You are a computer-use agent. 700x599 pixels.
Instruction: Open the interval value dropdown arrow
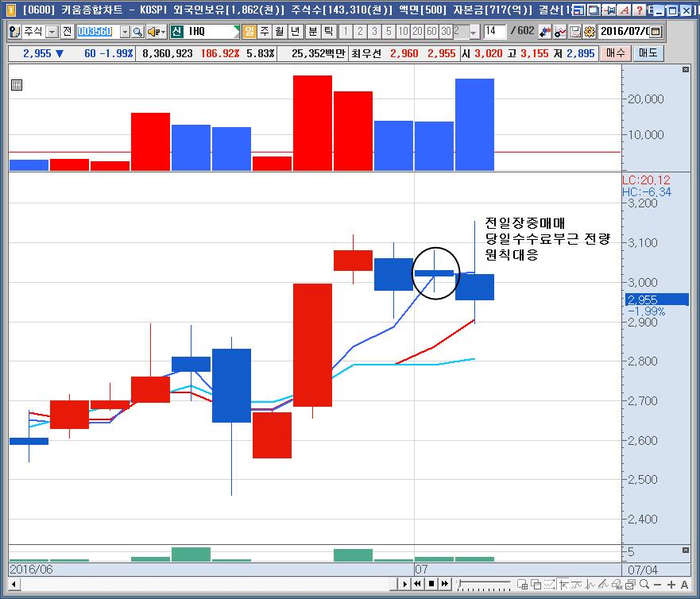point(474,32)
